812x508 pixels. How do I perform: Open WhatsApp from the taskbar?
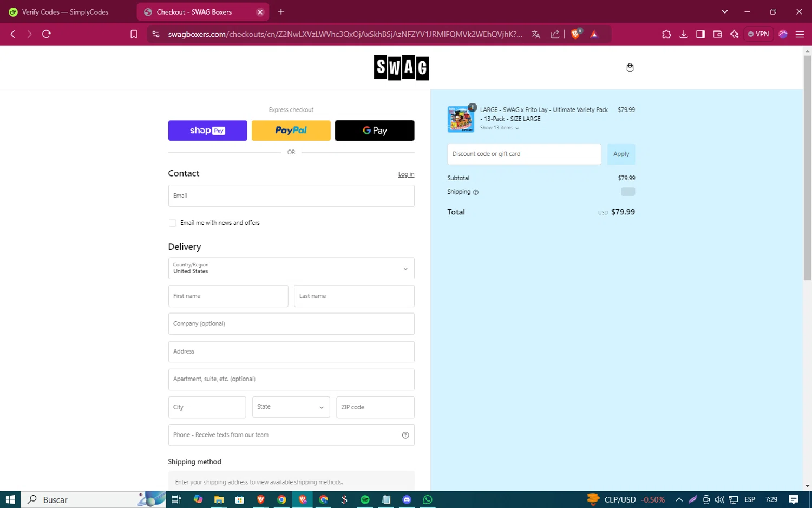(x=428, y=499)
